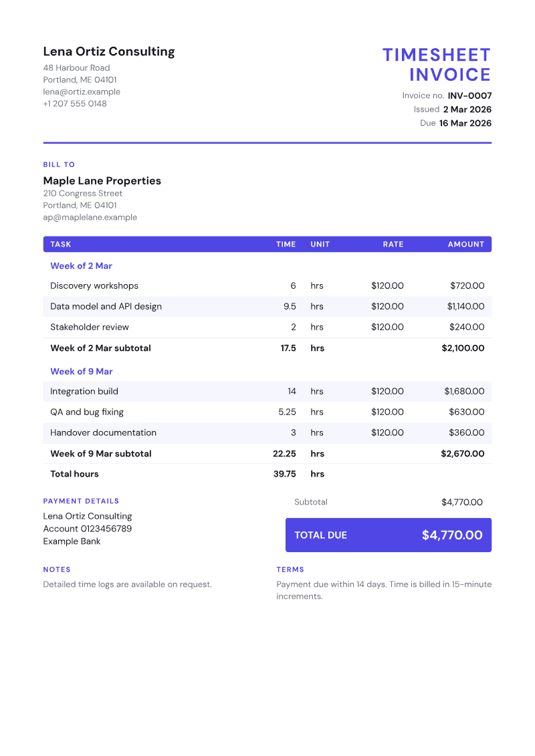Viewport: 535px width, 756px height.
Task: Click the $1,140.00 amount cell
Action: click(465, 307)
